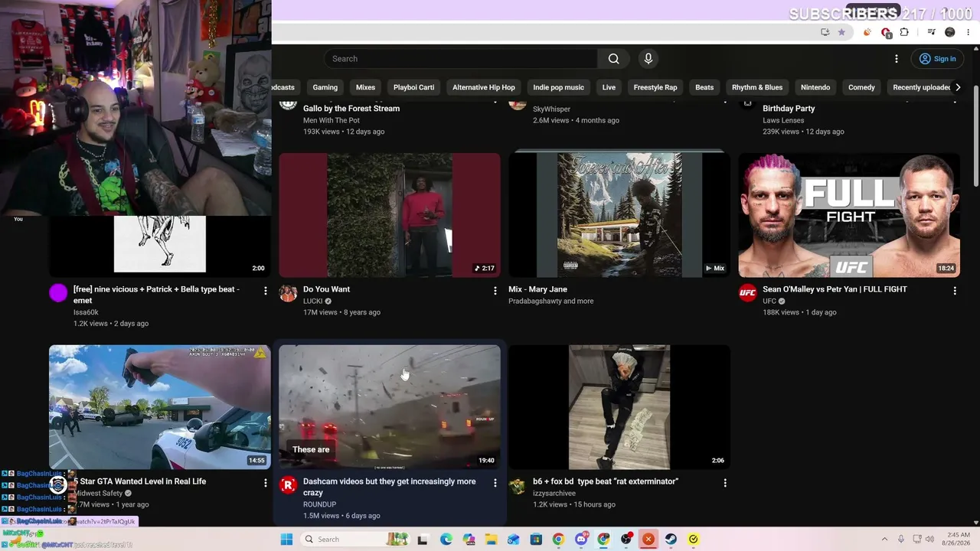Select the Comedy category chip

[861, 87]
